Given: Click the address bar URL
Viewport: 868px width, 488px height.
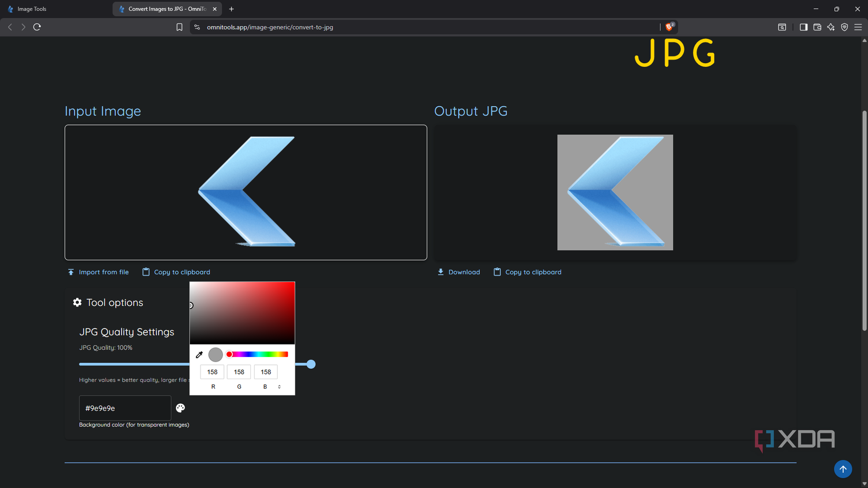Looking at the screenshot, I should tap(270, 27).
